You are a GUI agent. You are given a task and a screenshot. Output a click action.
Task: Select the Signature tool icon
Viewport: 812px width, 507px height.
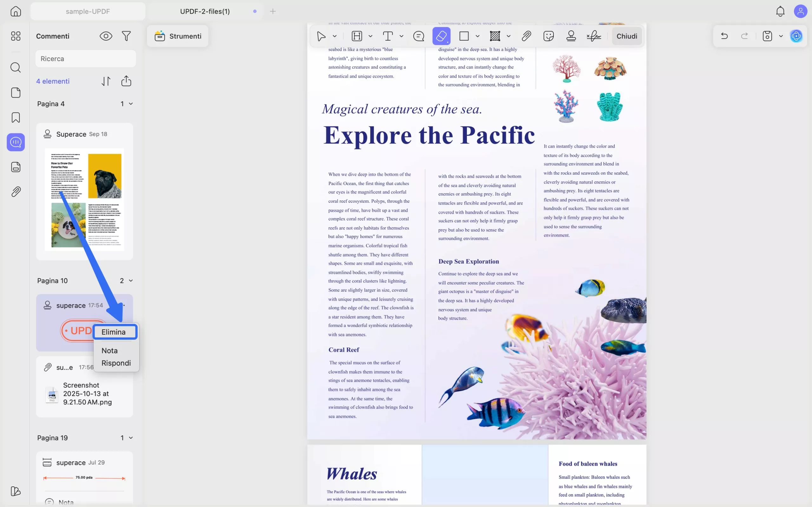tap(593, 36)
